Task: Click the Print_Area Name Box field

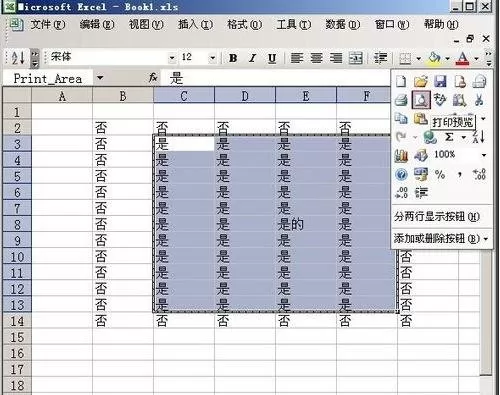Action: 48,78
